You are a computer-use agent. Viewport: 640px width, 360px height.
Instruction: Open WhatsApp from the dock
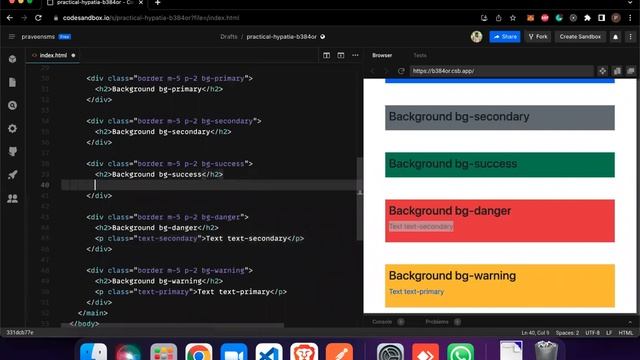pyautogui.click(x=460, y=352)
